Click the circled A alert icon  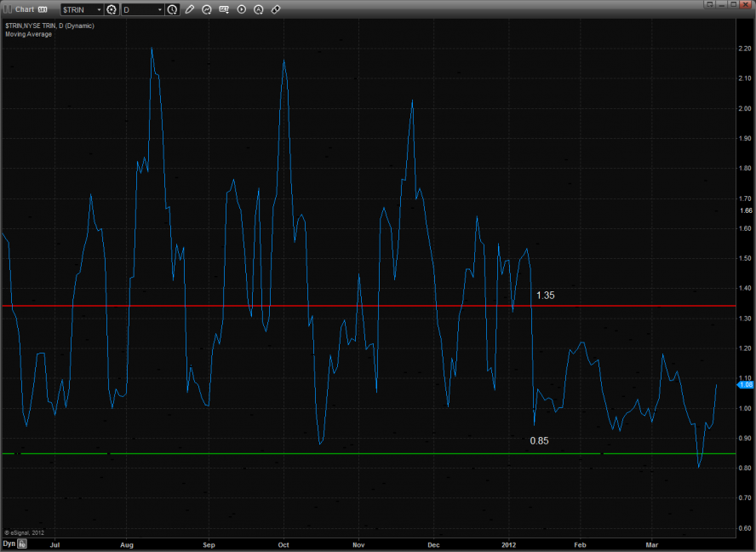click(259, 9)
